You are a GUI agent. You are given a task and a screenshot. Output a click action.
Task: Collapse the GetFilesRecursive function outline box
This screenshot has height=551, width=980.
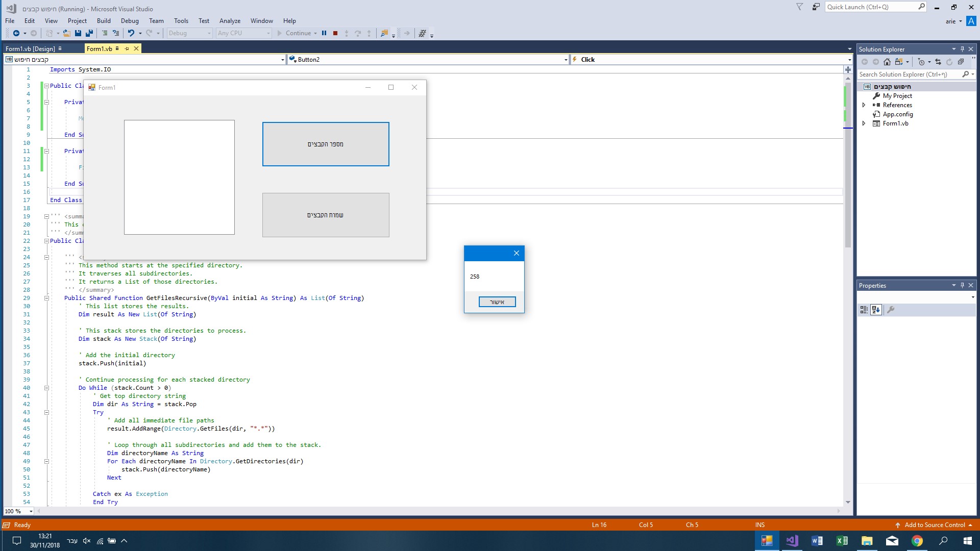click(46, 298)
